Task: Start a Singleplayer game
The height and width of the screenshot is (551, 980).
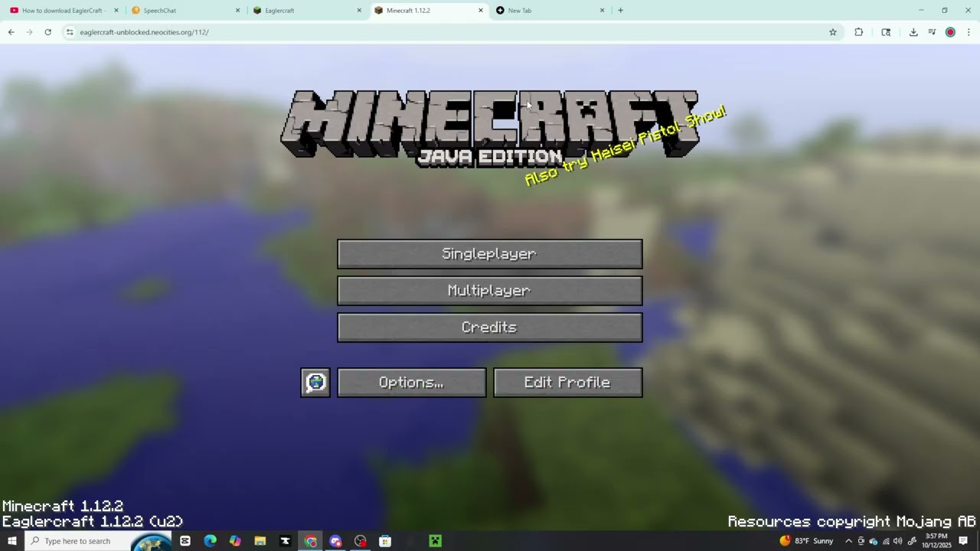Action: [490, 254]
